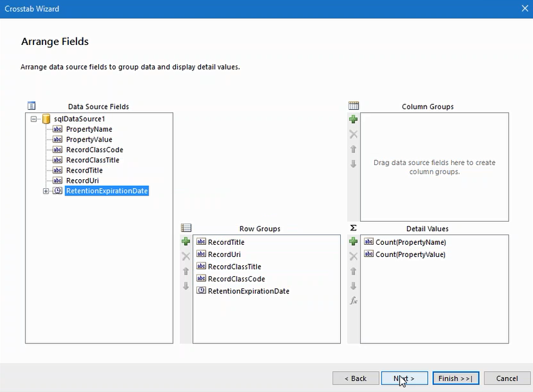Image resolution: width=533 pixels, height=392 pixels.
Task: Select RecordClassCode in Data Source Fields
Action: coord(94,149)
